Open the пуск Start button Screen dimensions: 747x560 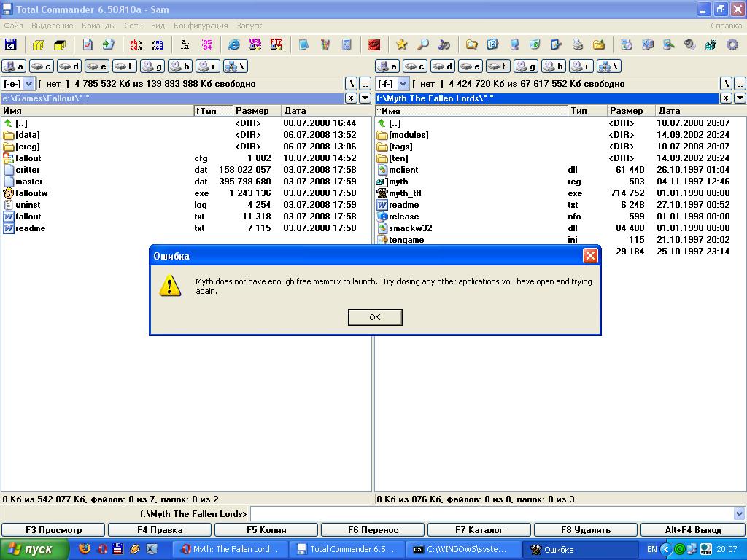point(34,550)
